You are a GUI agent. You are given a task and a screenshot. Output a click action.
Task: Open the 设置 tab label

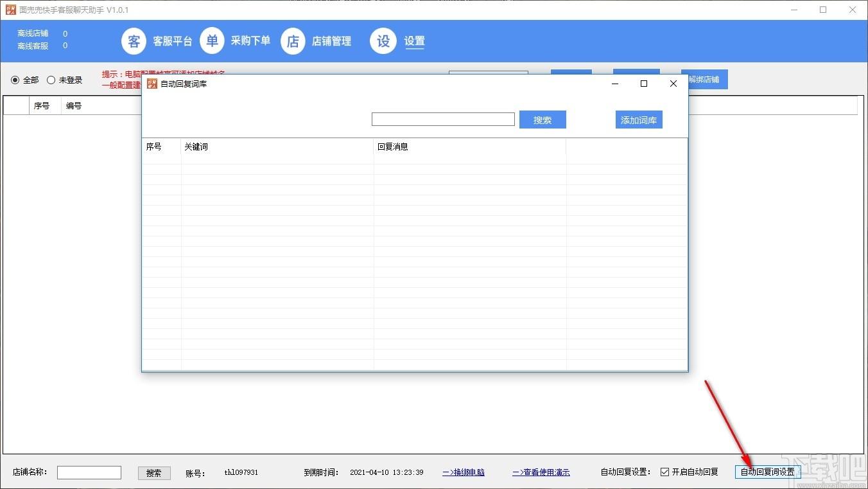(414, 41)
